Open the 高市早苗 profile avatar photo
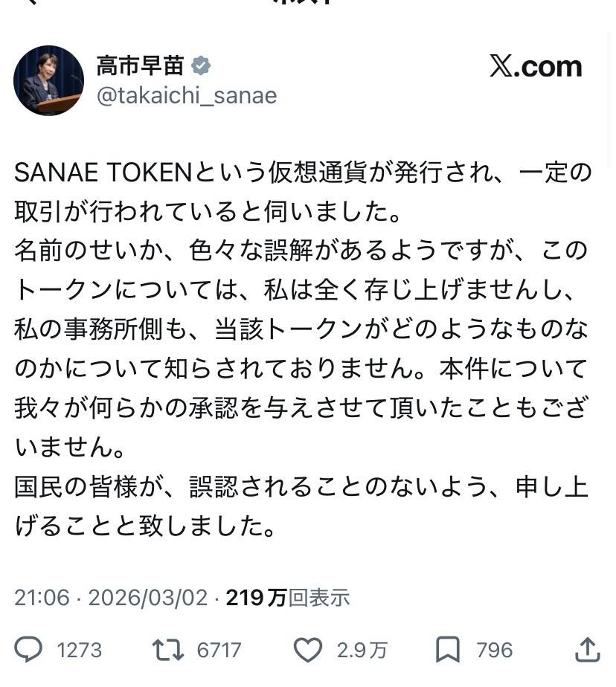This screenshot has height=687, width=616. pos(48,80)
